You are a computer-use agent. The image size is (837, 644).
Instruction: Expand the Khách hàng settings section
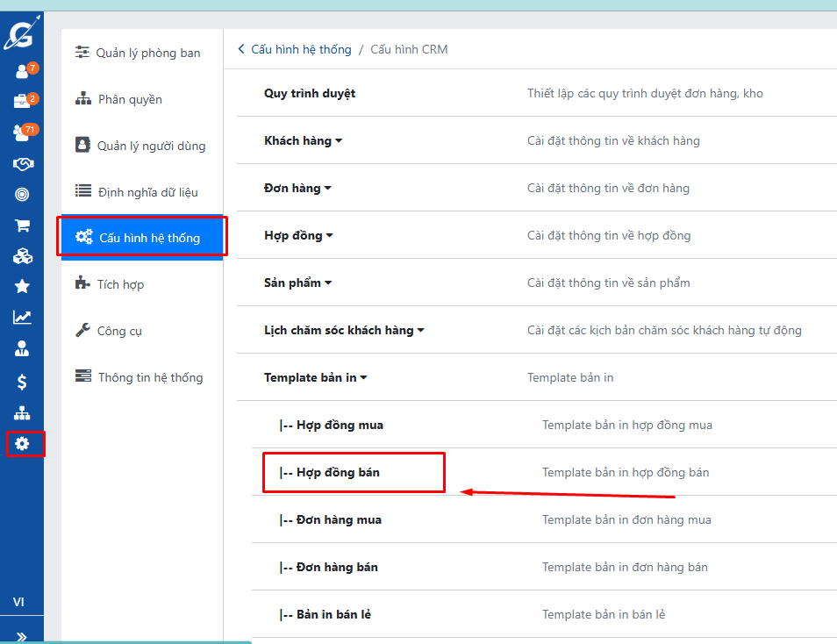pyautogui.click(x=303, y=140)
